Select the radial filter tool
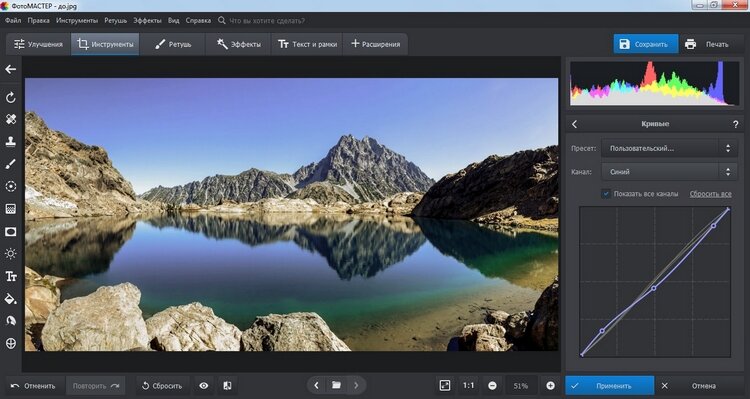This screenshot has height=399, width=750. [x=11, y=186]
